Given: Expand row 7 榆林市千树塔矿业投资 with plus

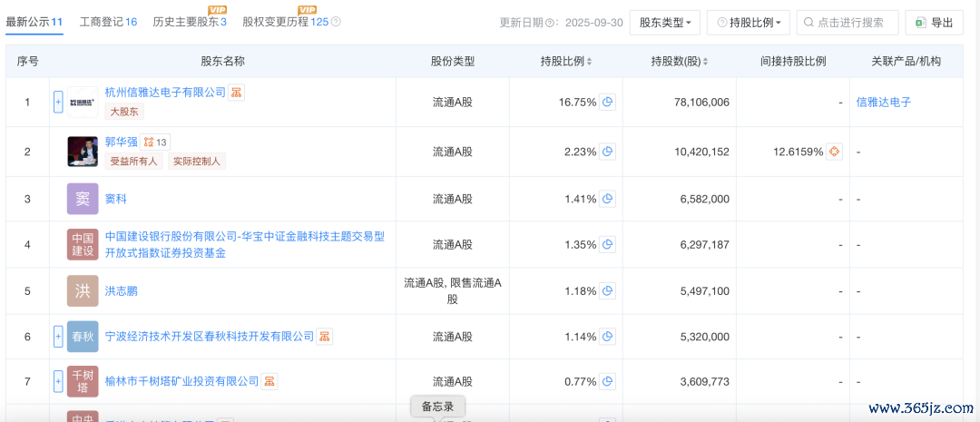Looking at the screenshot, I should pyautogui.click(x=58, y=381).
